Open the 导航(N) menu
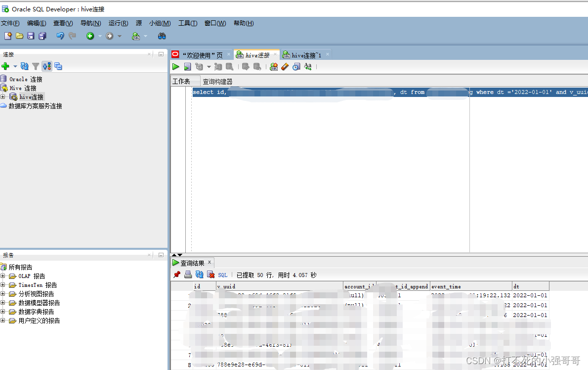 (x=91, y=23)
